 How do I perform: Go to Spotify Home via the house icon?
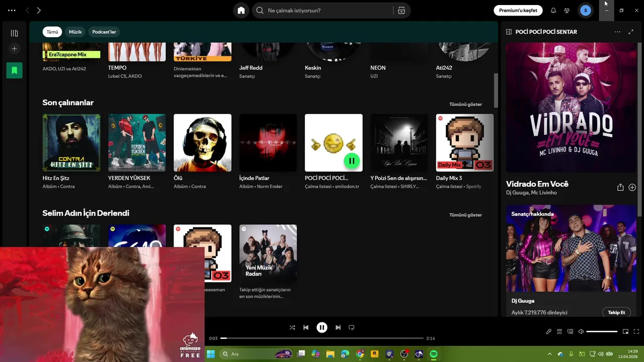click(x=241, y=11)
